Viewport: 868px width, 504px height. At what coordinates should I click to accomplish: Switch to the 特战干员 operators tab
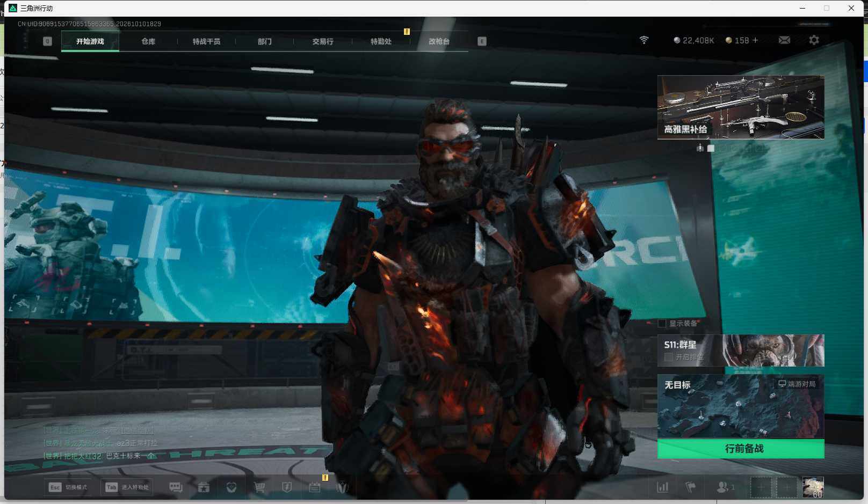(x=206, y=41)
